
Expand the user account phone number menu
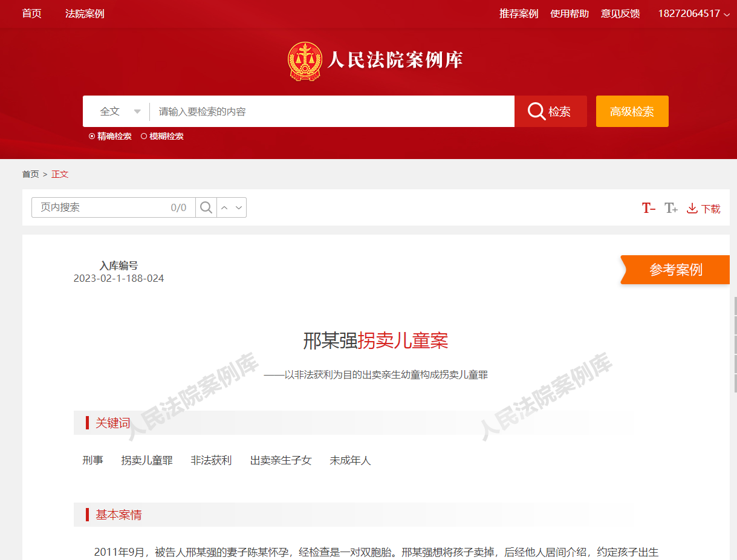click(693, 13)
